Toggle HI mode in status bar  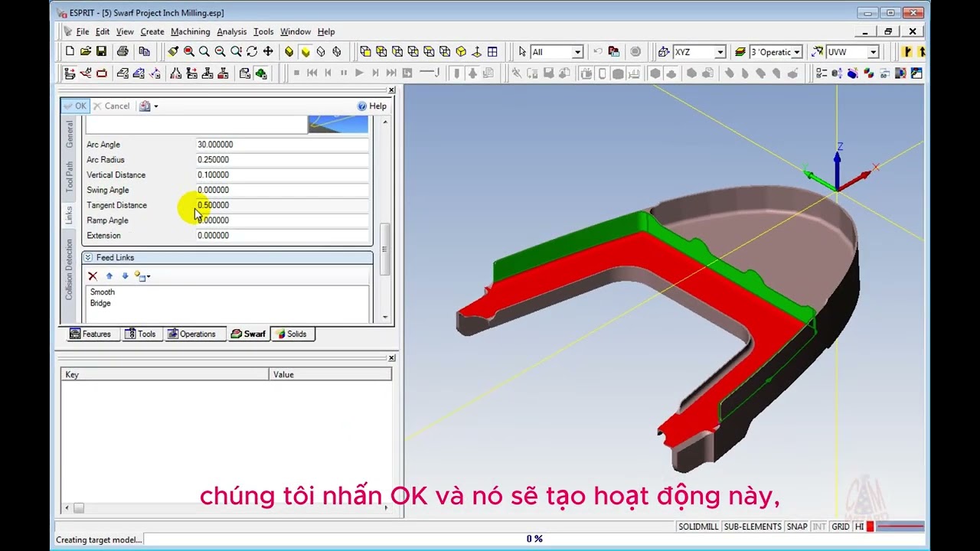click(860, 527)
